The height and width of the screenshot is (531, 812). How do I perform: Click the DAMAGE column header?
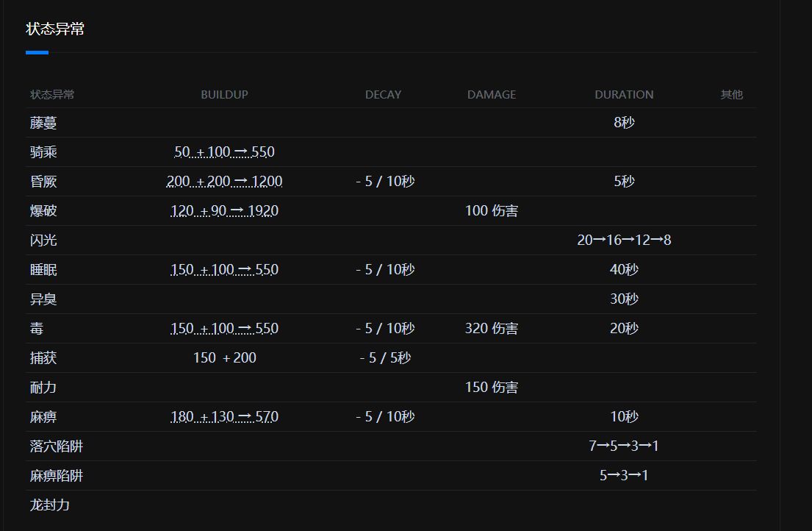coord(491,95)
